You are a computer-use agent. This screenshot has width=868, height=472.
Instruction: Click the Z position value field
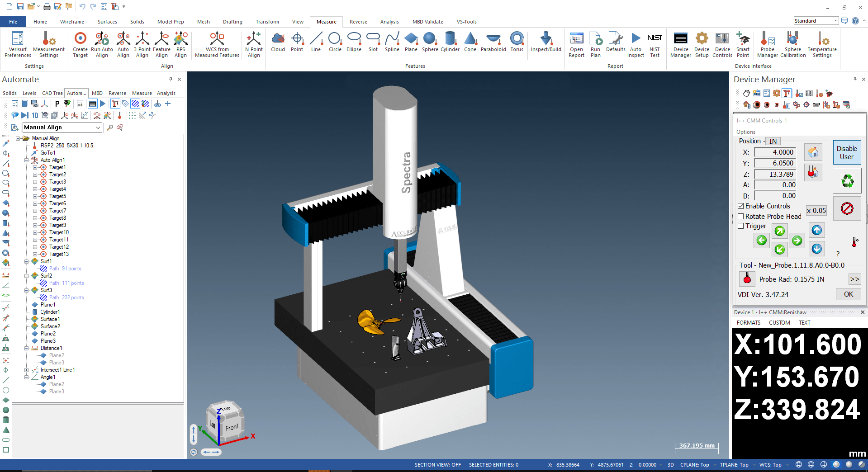775,174
